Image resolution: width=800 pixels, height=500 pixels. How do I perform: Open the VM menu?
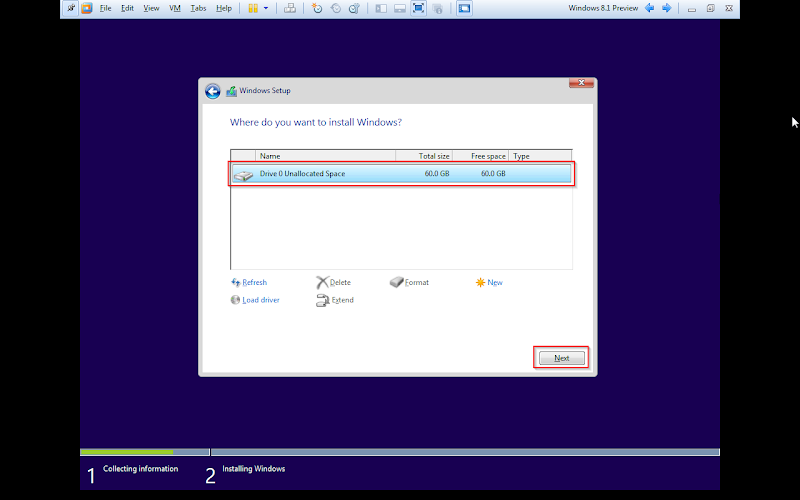(175, 8)
